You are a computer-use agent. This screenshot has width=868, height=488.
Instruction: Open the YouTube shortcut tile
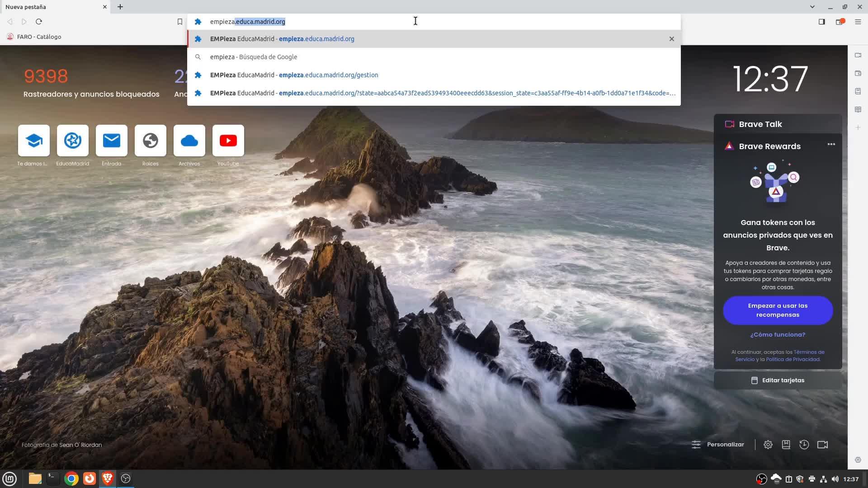228,141
